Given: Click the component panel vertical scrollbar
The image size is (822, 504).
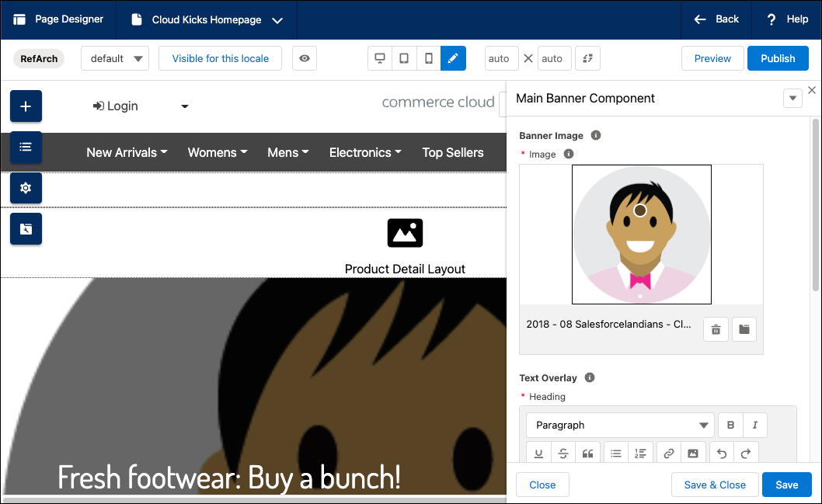Looking at the screenshot, I should point(815,204).
